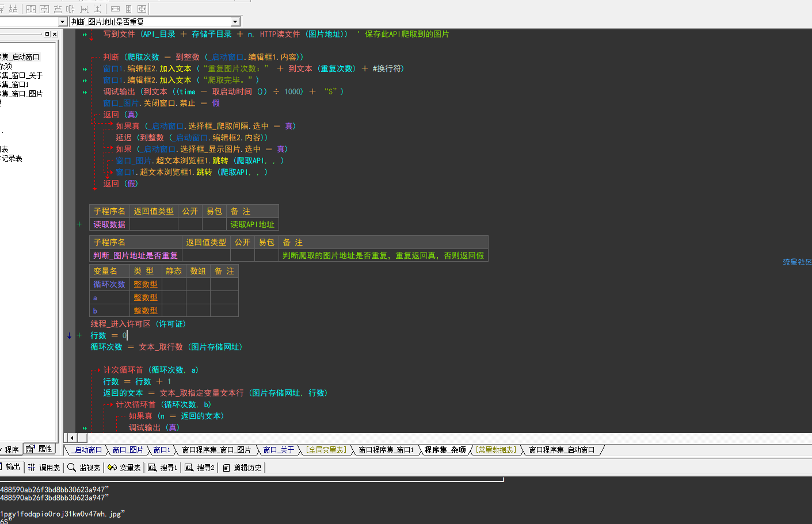Click the make-same-width-and-height toolbar icon
This screenshot has width=812, height=524.
(x=142, y=9)
